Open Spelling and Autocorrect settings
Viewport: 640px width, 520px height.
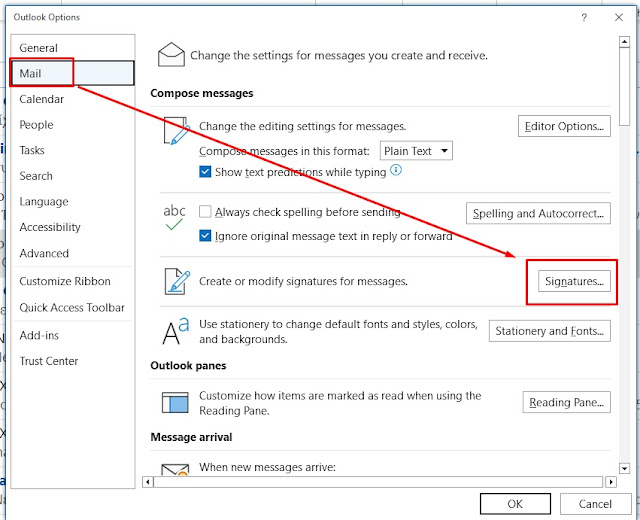(538, 213)
